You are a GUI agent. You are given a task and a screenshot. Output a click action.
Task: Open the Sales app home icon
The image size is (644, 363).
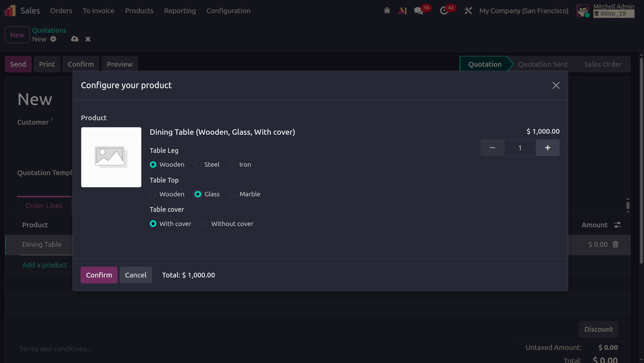point(10,11)
